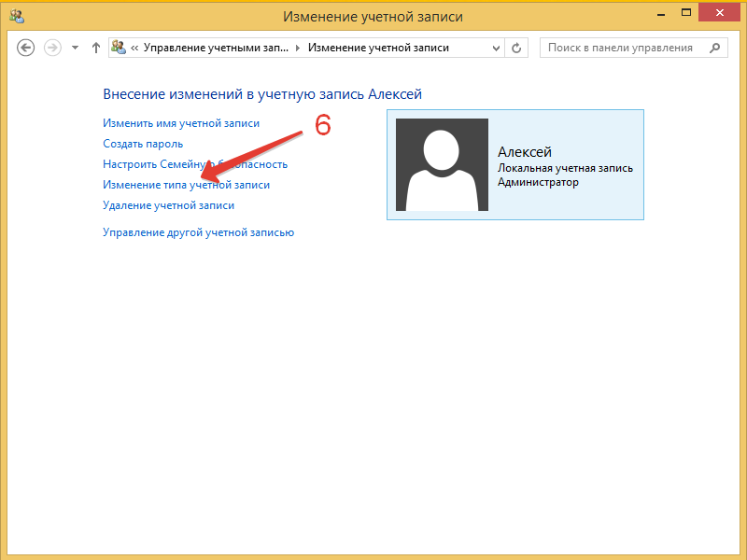The width and height of the screenshot is (747, 560).
Task: Expand the address bar history dropdown
Action: [x=495, y=48]
